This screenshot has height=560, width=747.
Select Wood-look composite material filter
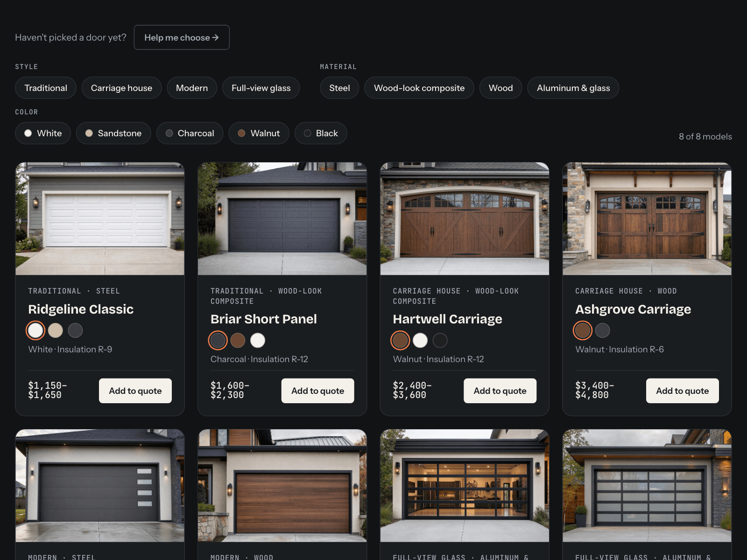coord(419,88)
